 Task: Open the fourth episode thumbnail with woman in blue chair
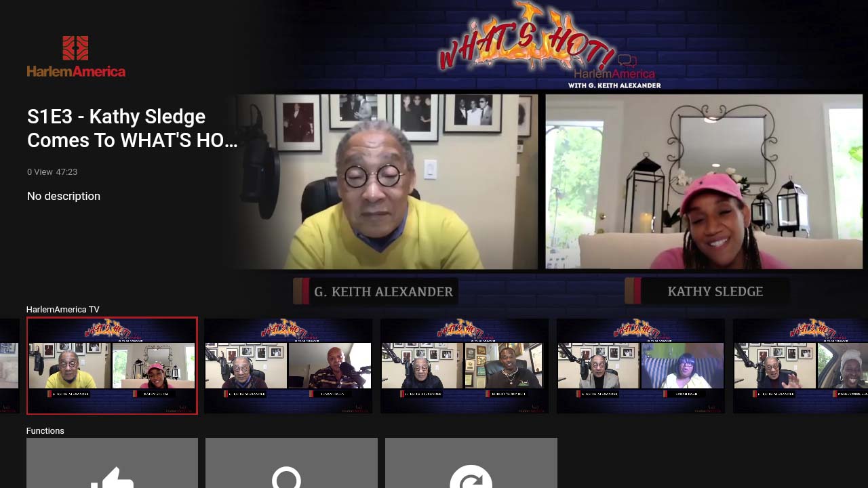[x=641, y=366]
